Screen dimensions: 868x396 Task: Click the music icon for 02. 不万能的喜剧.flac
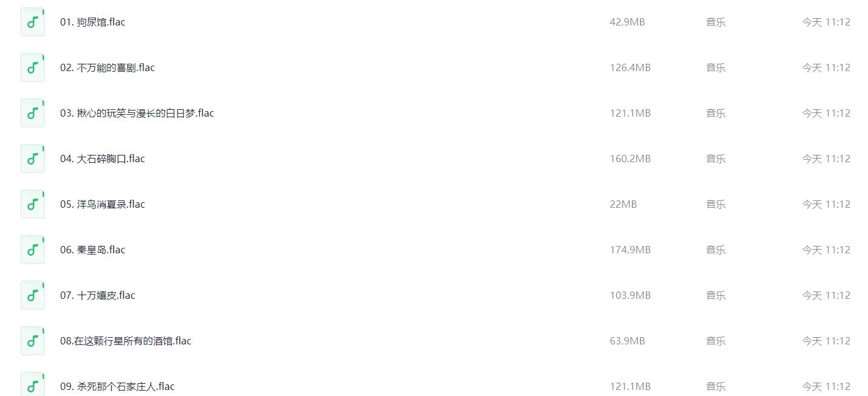(x=33, y=67)
